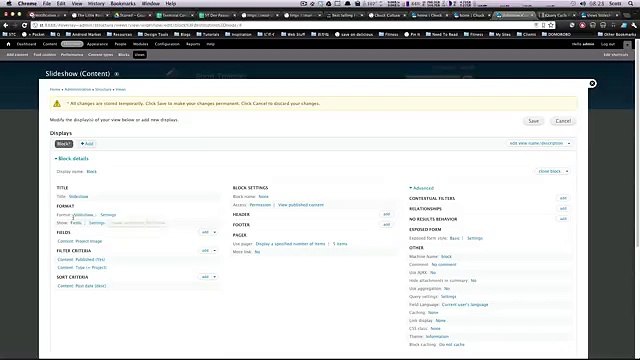This screenshot has width=640, height=360.
Task: Add a no results behavior
Action: click(x=563, y=219)
